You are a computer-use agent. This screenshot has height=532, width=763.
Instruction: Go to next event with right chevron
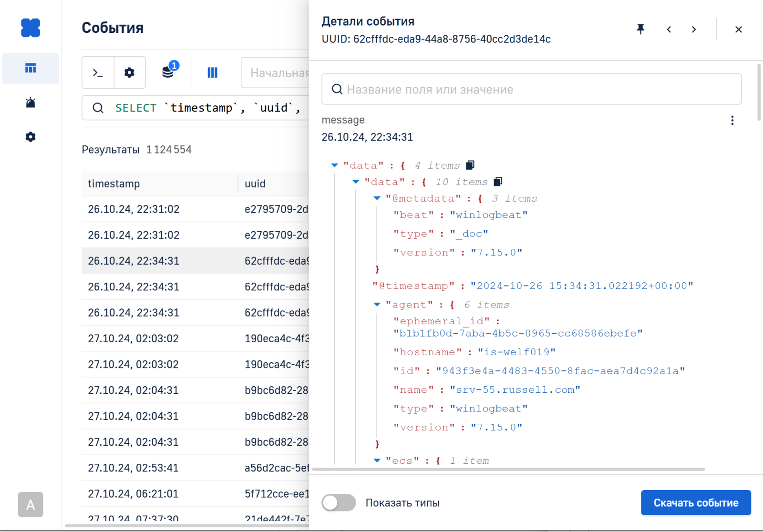[x=694, y=30]
